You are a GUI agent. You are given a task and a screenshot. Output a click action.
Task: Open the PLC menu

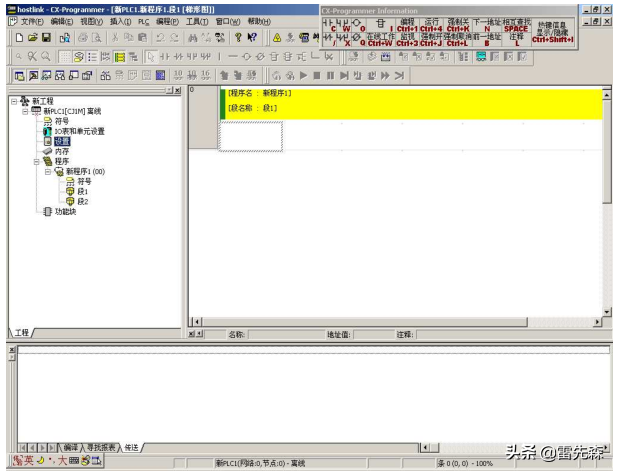click(143, 21)
